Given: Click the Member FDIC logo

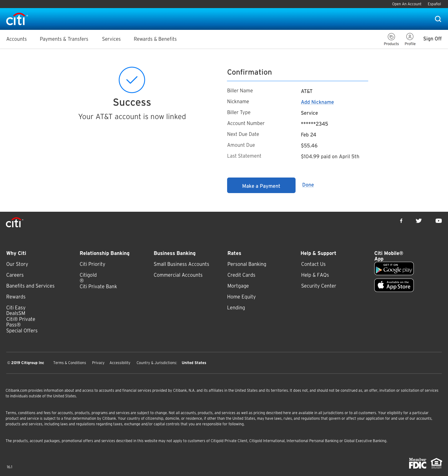Looking at the screenshot, I should [x=418, y=463].
